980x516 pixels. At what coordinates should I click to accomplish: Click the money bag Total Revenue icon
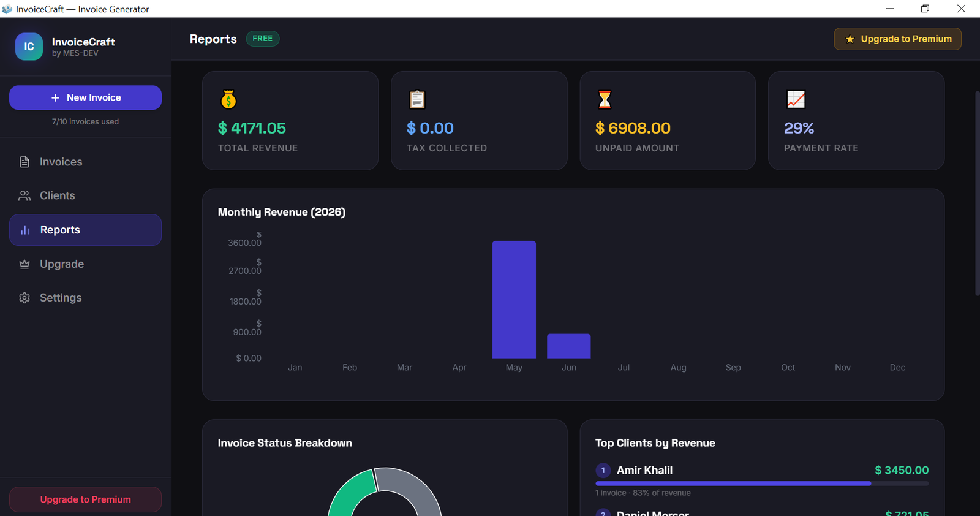coord(228,99)
